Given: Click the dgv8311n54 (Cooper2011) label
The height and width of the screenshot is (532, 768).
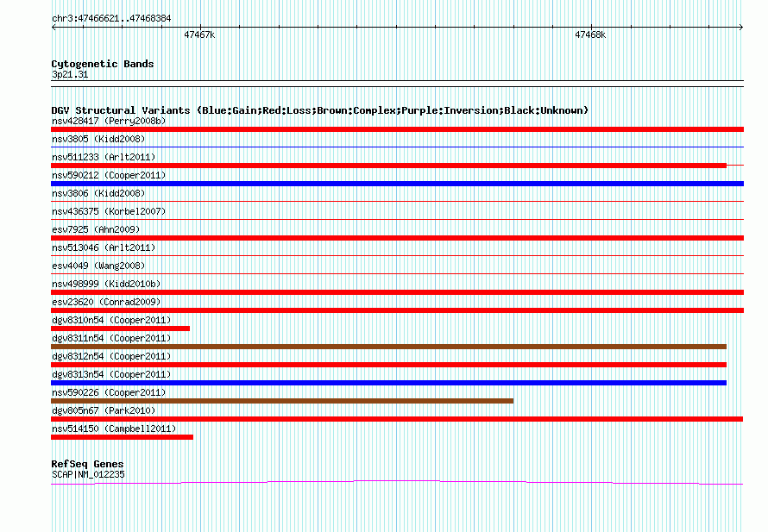Looking at the screenshot, I should tap(111, 338).
